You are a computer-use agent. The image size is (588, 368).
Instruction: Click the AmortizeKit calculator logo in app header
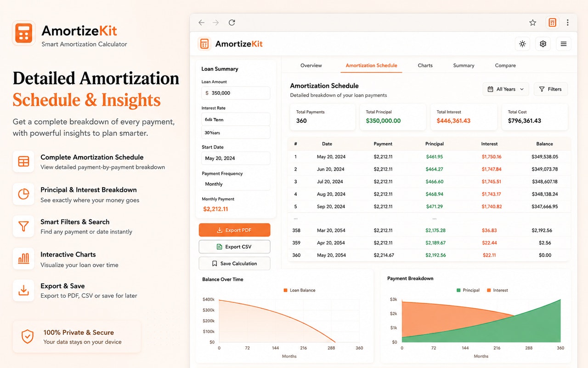pos(204,44)
